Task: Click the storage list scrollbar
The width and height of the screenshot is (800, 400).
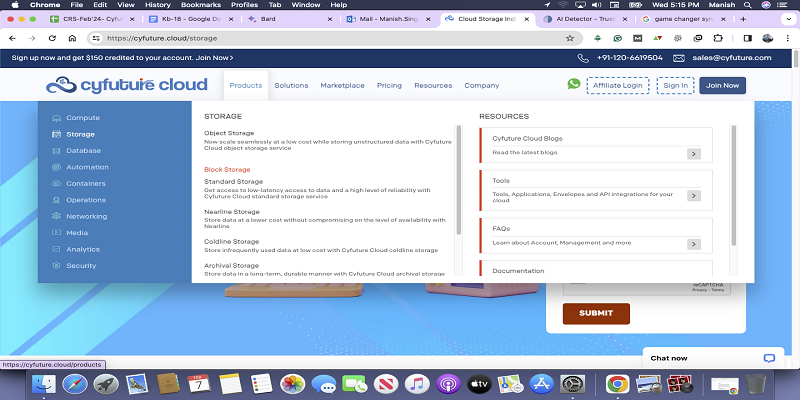Action: pos(459,180)
